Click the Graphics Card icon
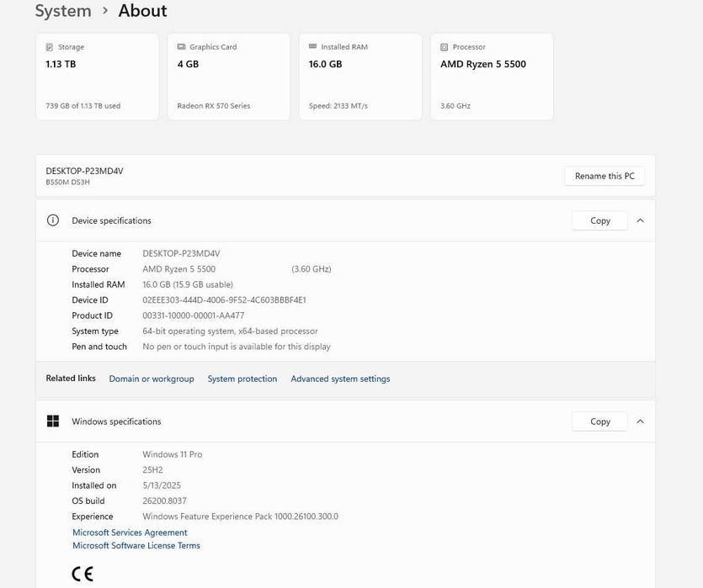This screenshot has height=588, width=703. click(x=181, y=47)
